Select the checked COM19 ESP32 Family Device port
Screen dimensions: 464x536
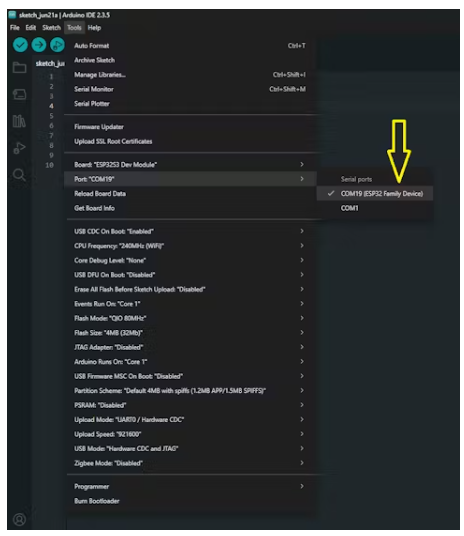[x=375, y=193]
